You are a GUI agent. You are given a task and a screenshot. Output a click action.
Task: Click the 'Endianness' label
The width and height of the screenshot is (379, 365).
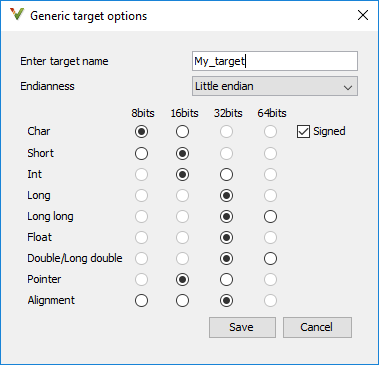click(x=47, y=86)
